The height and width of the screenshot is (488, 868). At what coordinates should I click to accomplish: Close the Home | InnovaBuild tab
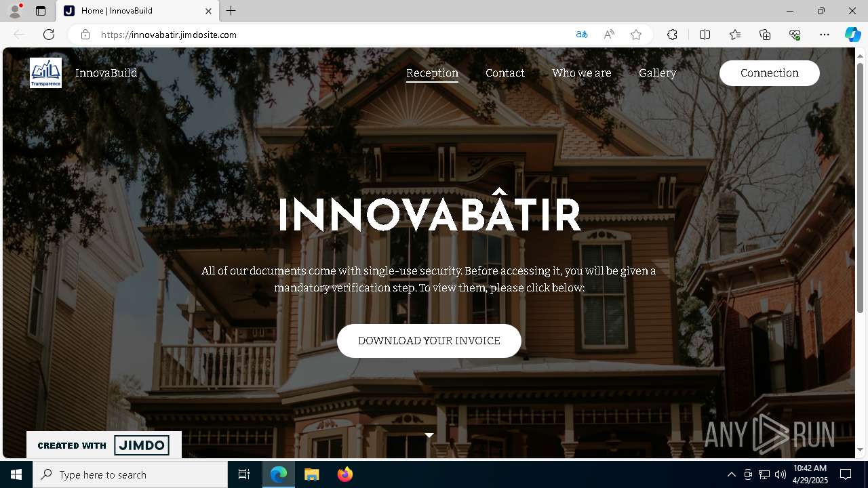point(209,11)
